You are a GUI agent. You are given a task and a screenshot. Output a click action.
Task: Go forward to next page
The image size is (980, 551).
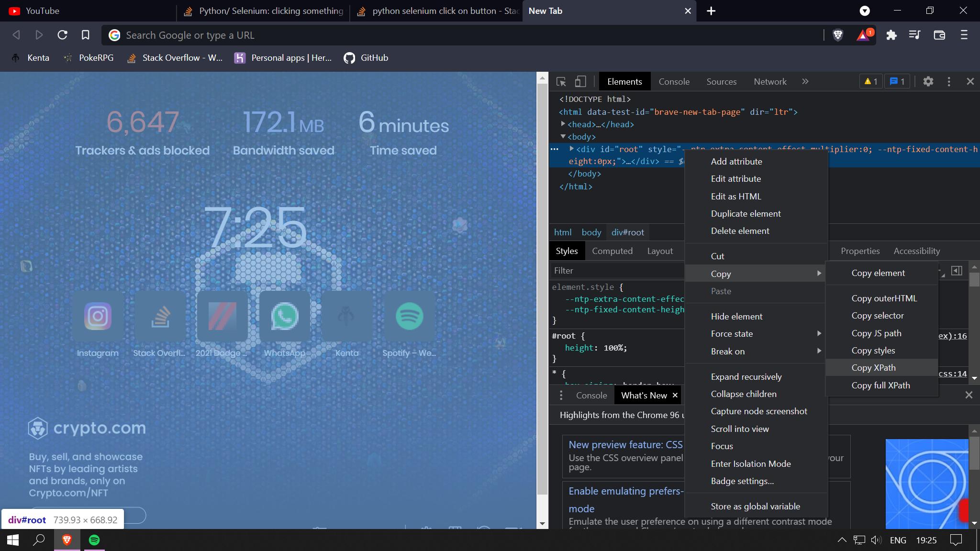[x=39, y=35]
